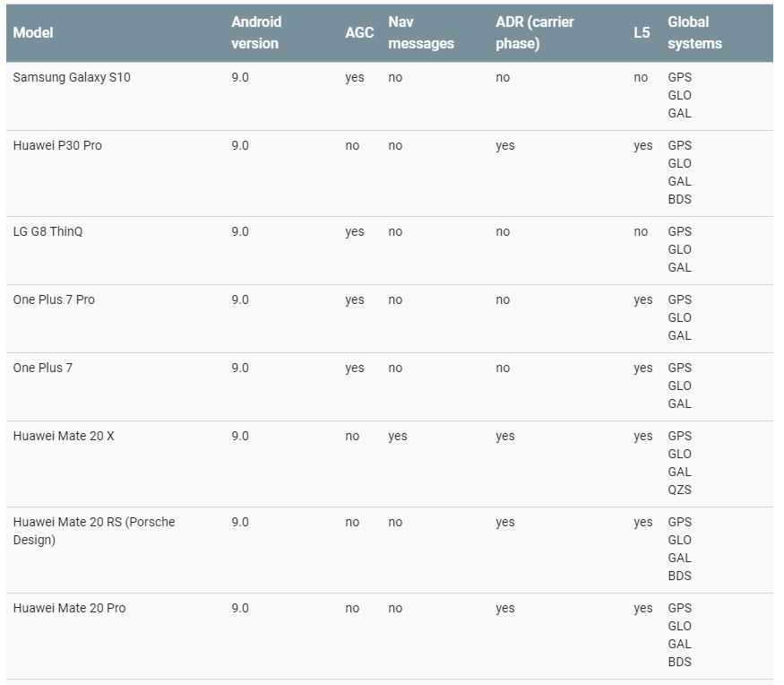Select the AGC "yes" for LG G8 ThinQ
784x685 pixels.
point(355,232)
